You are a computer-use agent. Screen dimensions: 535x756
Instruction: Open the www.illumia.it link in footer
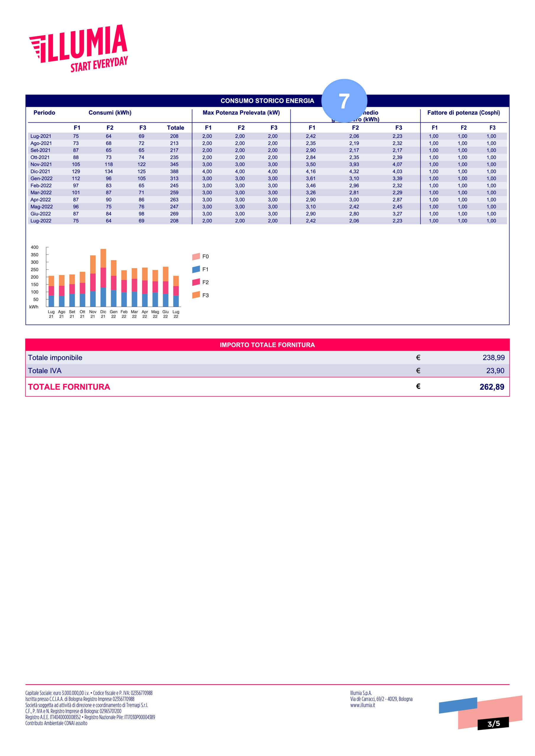(362, 705)
